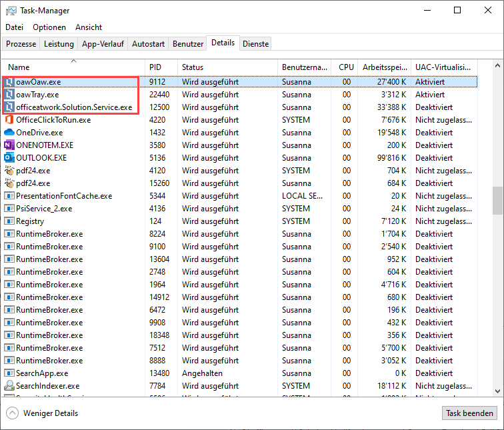Image resolution: width=504 pixels, height=430 pixels.
Task: Click PID 22440 cell
Action: point(159,95)
